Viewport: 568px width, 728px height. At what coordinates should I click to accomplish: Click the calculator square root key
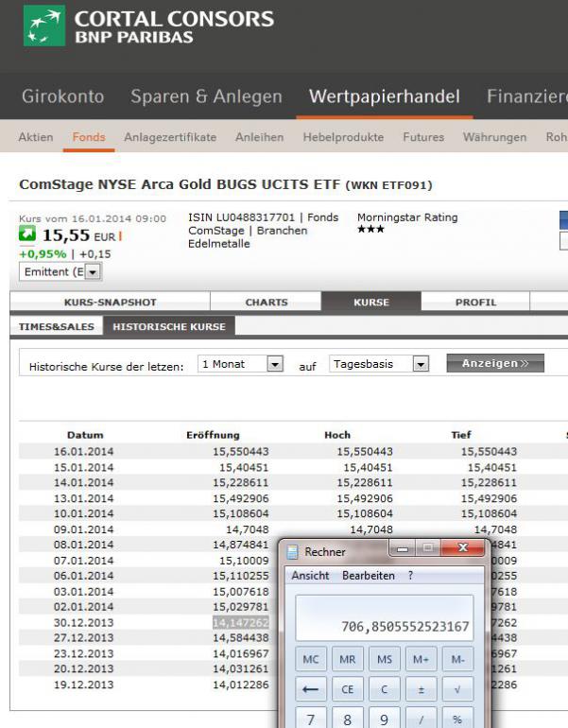457,689
